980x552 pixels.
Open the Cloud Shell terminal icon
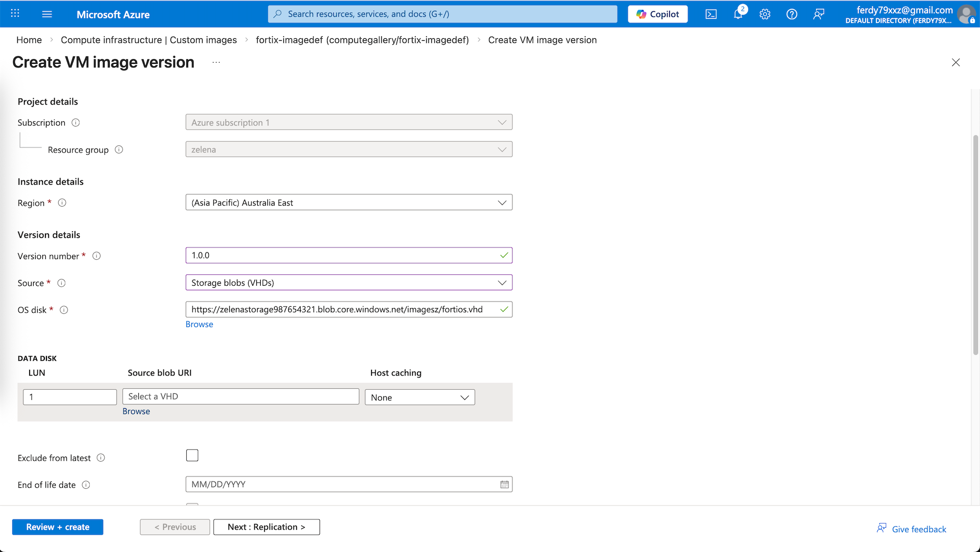(x=711, y=14)
